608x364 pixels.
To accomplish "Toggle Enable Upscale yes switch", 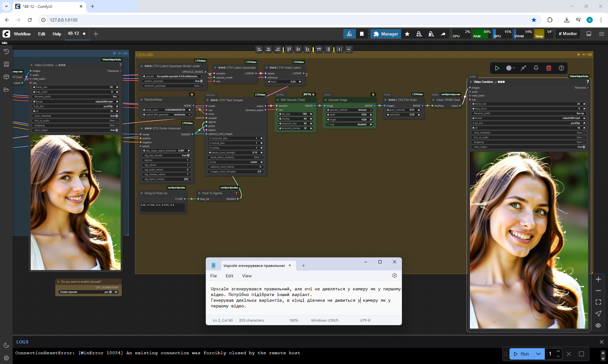I will pyautogui.click(x=110, y=292).
